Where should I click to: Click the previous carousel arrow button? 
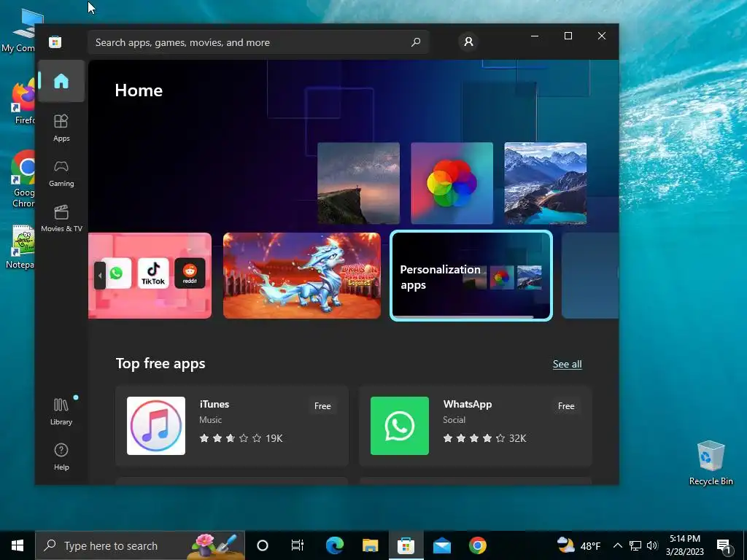(x=99, y=275)
